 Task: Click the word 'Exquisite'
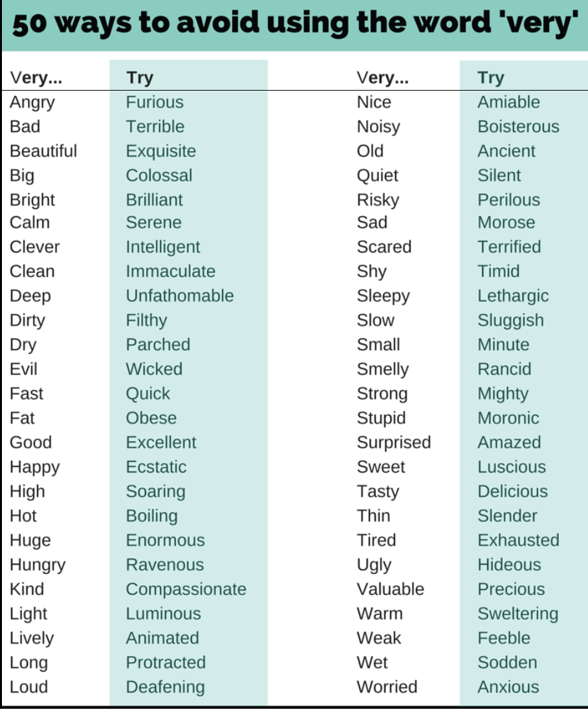pos(161,151)
